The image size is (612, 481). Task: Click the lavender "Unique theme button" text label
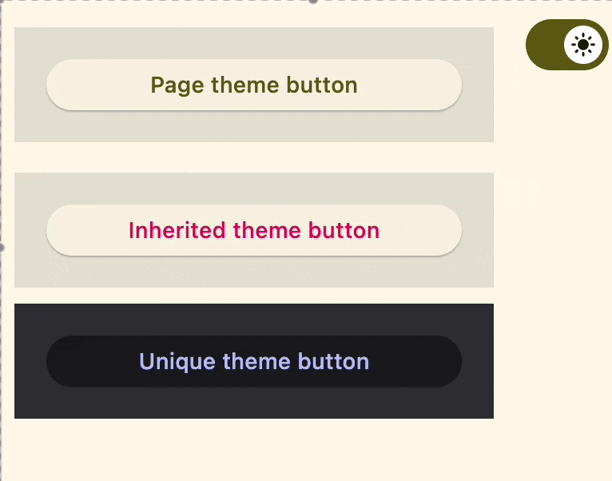254,361
